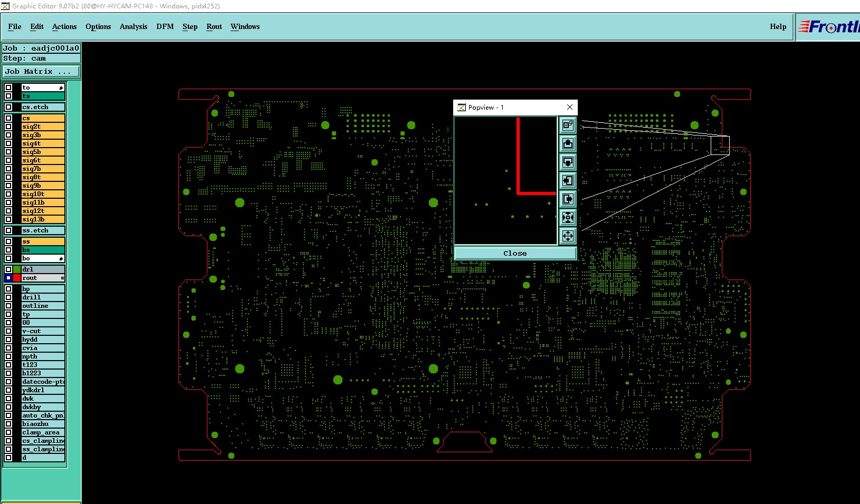The height and width of the screenshot is (504, 860).
Task: Toggle the display checkbox for the 'to' layer
Action: pos(8,88)
